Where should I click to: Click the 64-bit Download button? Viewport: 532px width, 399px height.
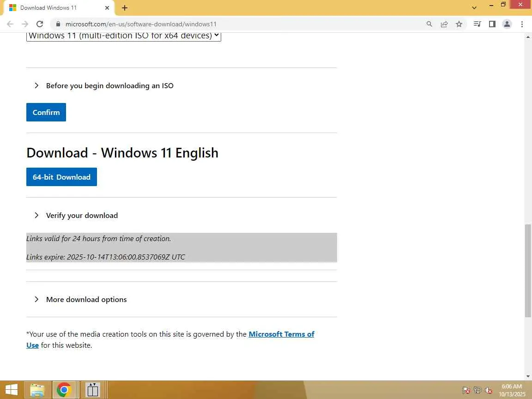tap(61, 177)
